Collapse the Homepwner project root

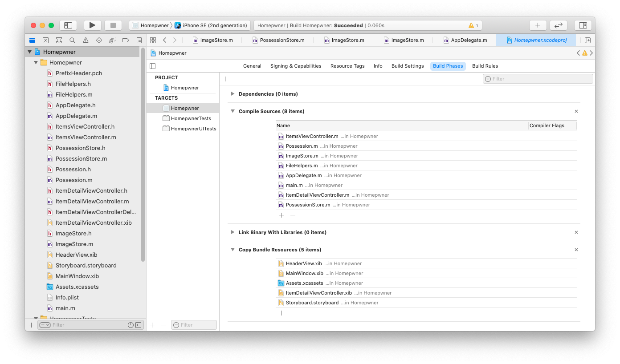(x=30, y=52)
